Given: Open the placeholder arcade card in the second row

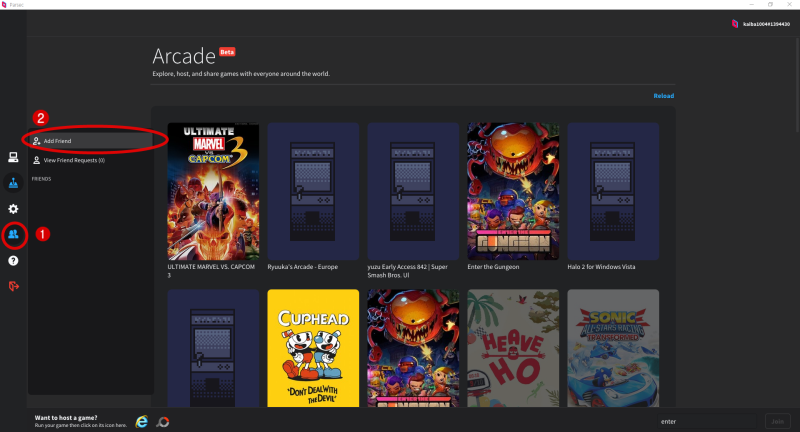Looking at the screenshot, I should pos(213,348).
